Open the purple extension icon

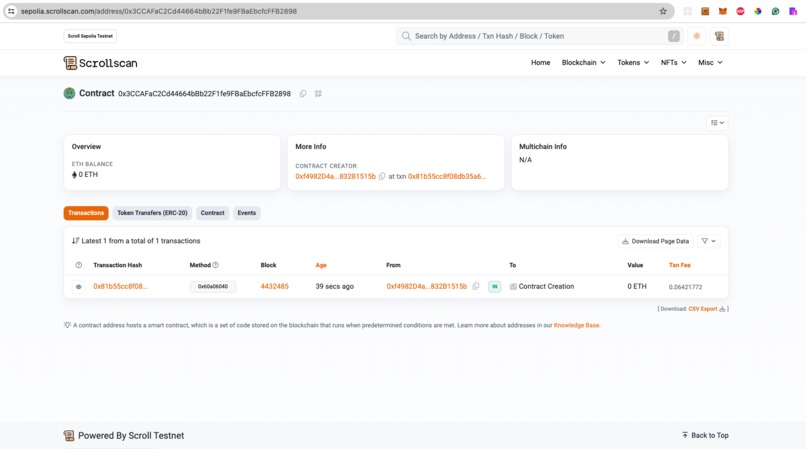click(793, 11)
